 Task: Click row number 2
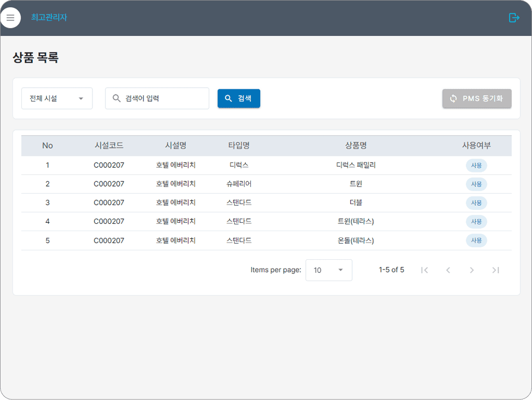click(x=47, y=184)
